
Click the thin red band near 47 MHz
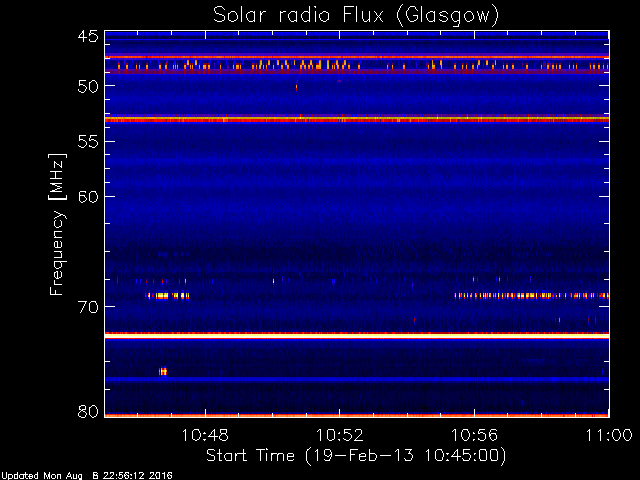click(357, 57)
